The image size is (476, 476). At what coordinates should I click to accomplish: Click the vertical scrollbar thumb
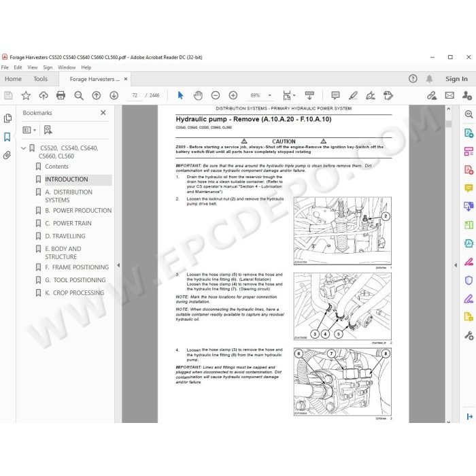pos(449,124)
